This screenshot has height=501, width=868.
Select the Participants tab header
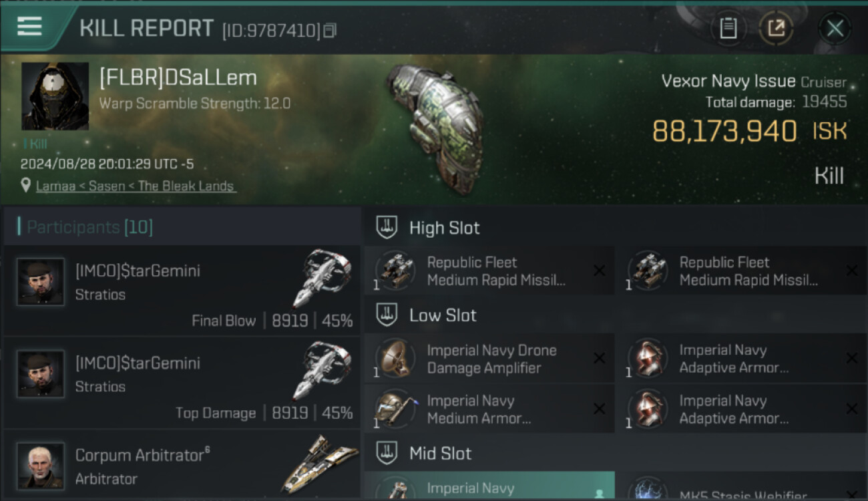coord(89,227)
